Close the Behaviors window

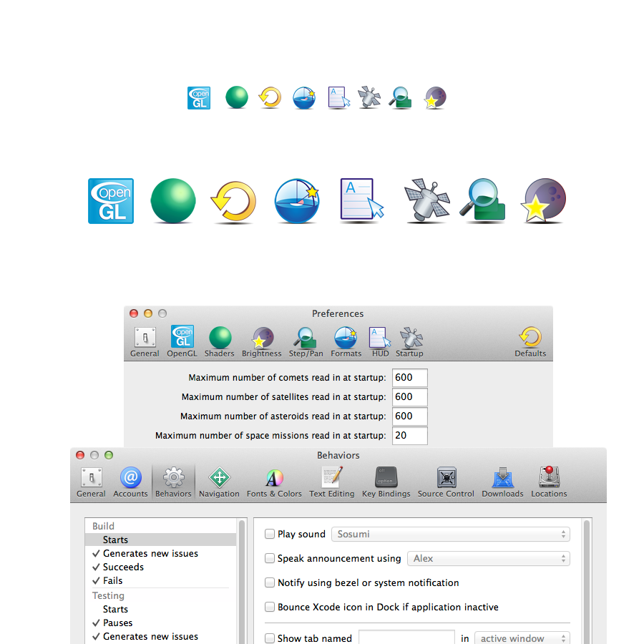80,455
